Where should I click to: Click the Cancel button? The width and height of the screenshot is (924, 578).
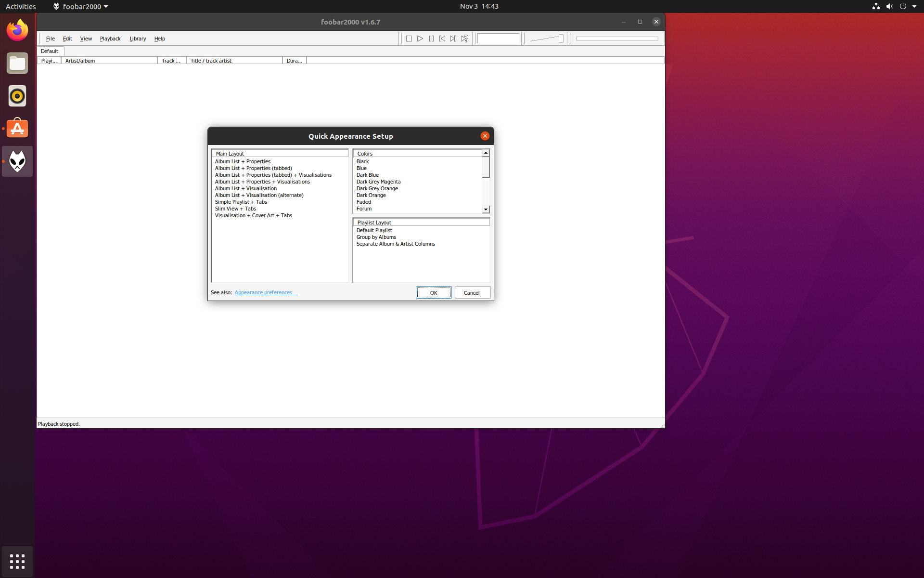click(472, 293)
